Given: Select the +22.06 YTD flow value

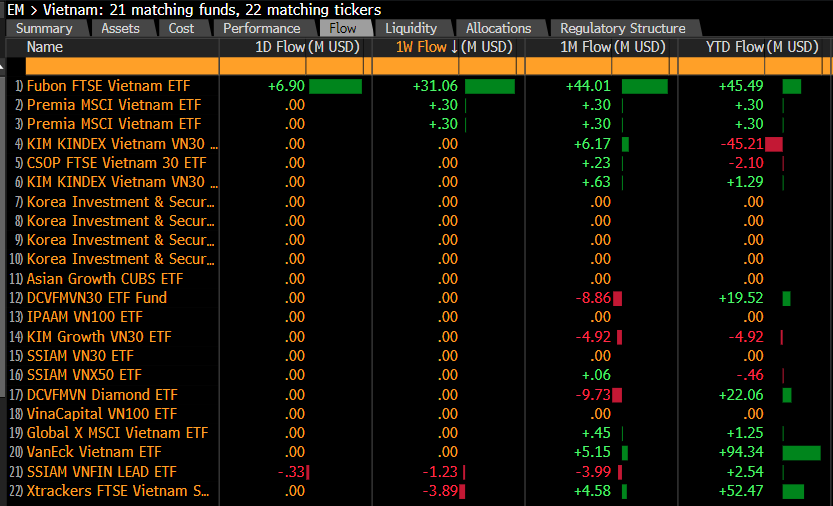Looking at the screenshot, I should point(741,394).
